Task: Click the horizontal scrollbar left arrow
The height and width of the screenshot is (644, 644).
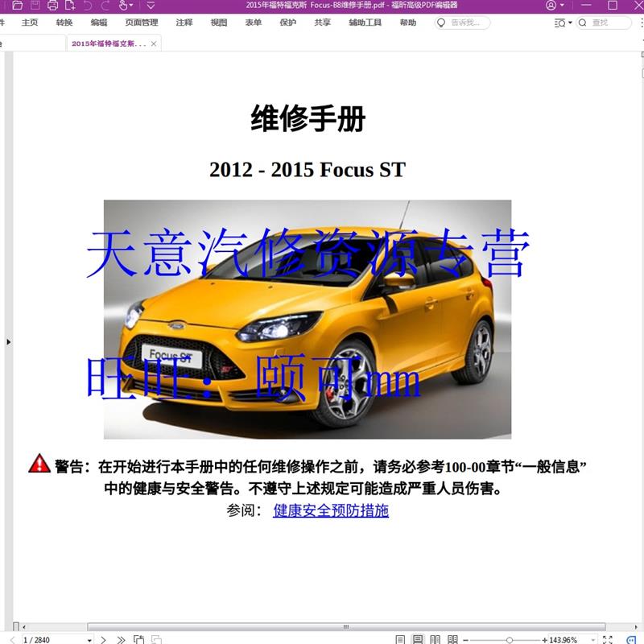Action: click(24, 627)
